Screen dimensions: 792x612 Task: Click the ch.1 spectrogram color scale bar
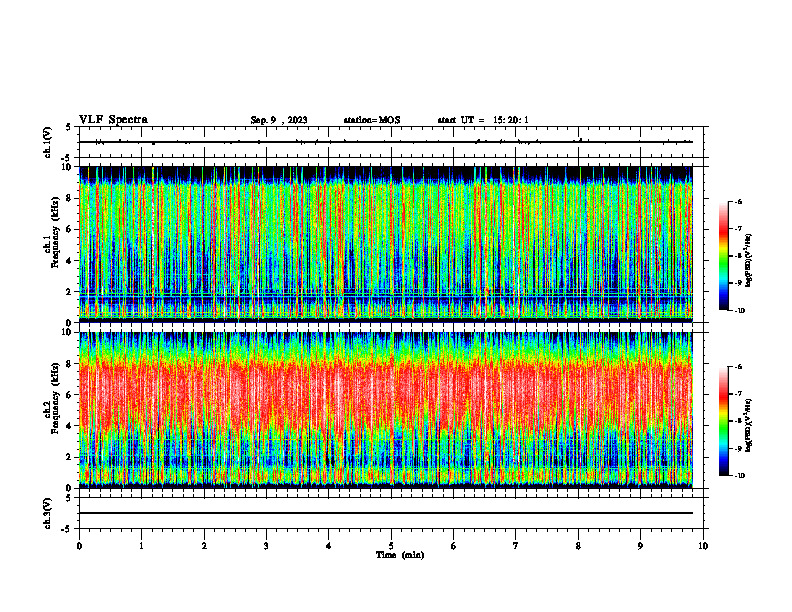tap(723, 256)
